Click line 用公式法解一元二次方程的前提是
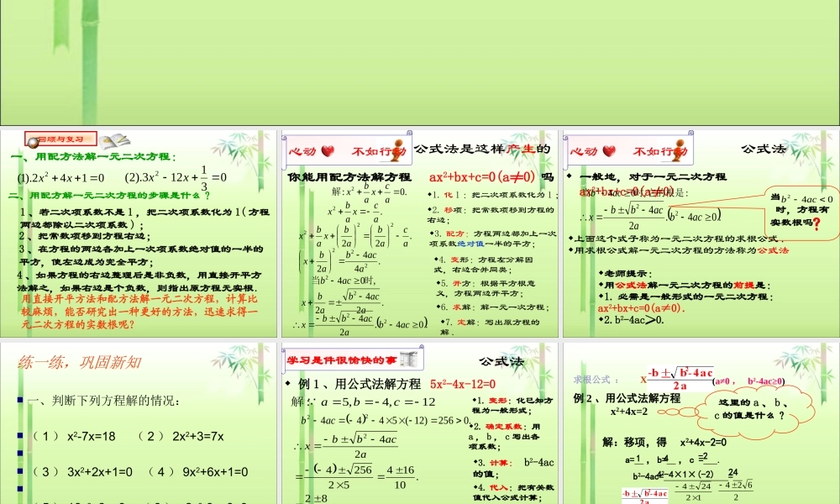The width and height of the screenshot is (840, 504). click(684, 285)
